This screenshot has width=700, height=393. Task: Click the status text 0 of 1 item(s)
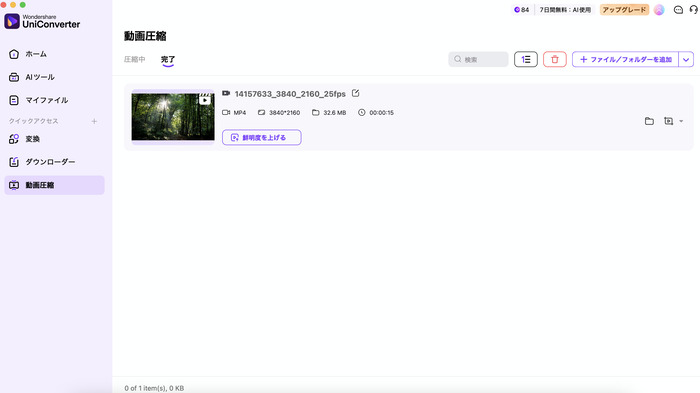154,388
